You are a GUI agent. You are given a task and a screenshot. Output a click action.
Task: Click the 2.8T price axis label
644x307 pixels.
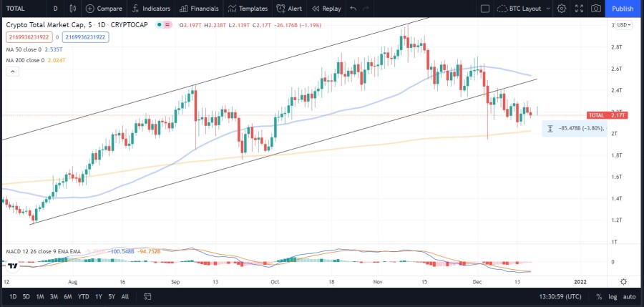617,47
